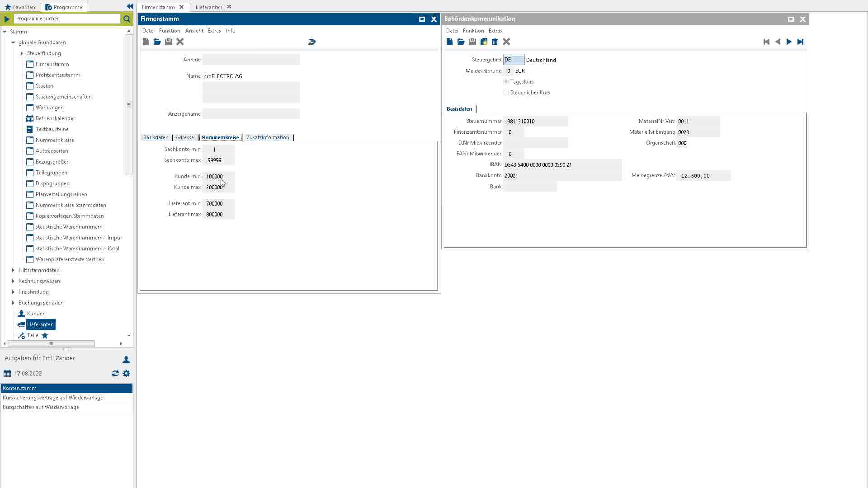Open Profitcenterstamm in the tree

pyautogui.click(x=58, y=75)
